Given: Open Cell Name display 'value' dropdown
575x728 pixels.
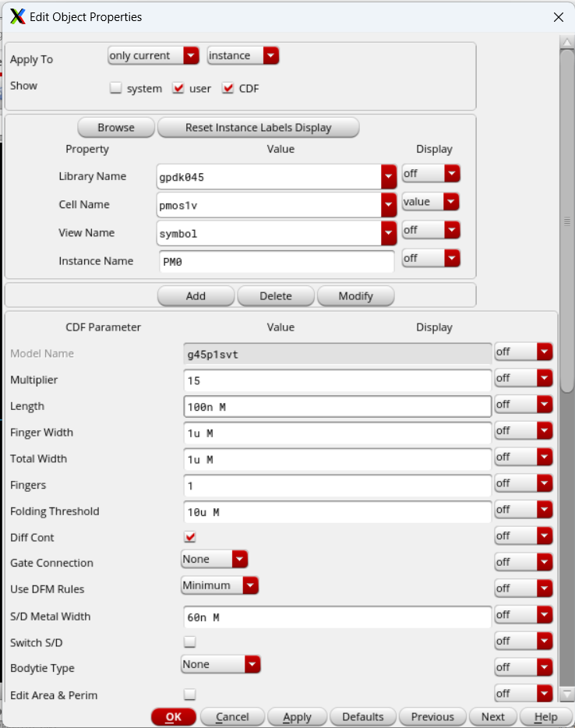Looking at the screenshot, I should coord(431,202).
